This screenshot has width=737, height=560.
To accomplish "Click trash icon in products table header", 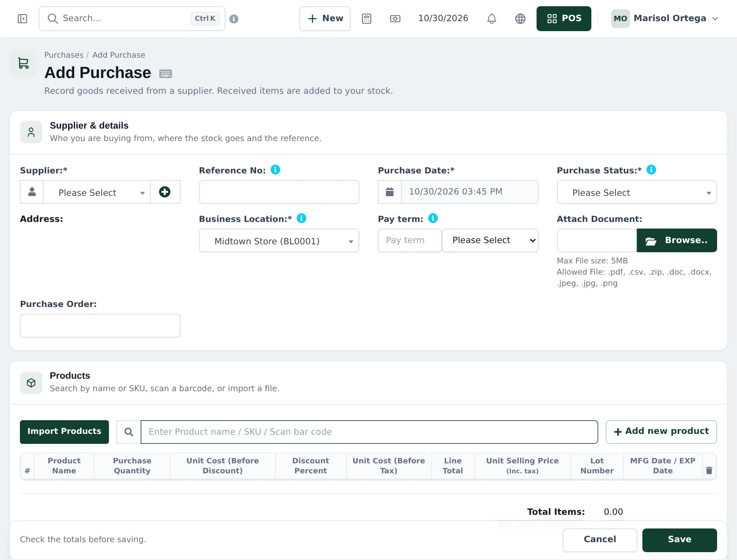I will pos(709,470).
